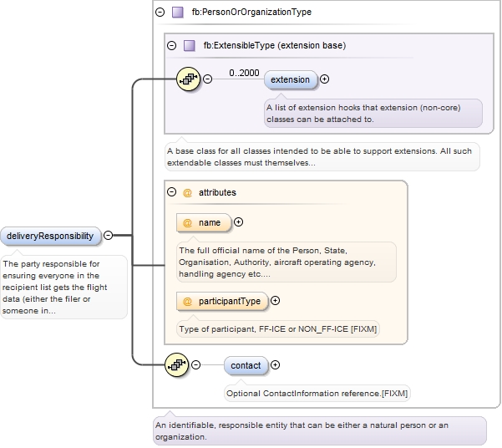The height and width of the screenshot is (448, 502).
Task: Click the purple square icon beside fb:ExtensibleType
Action: point(189,46)
